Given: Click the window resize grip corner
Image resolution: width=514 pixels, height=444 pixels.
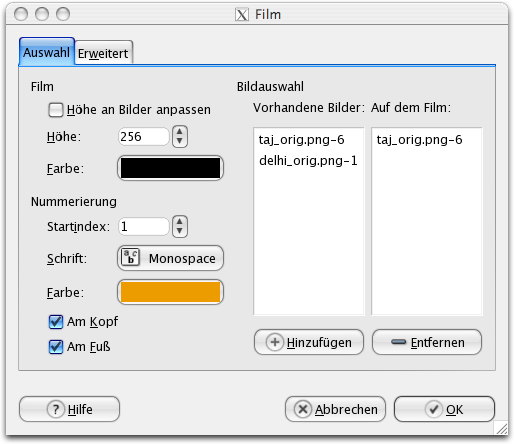Looking at the screenshot, I should [502, 428].
